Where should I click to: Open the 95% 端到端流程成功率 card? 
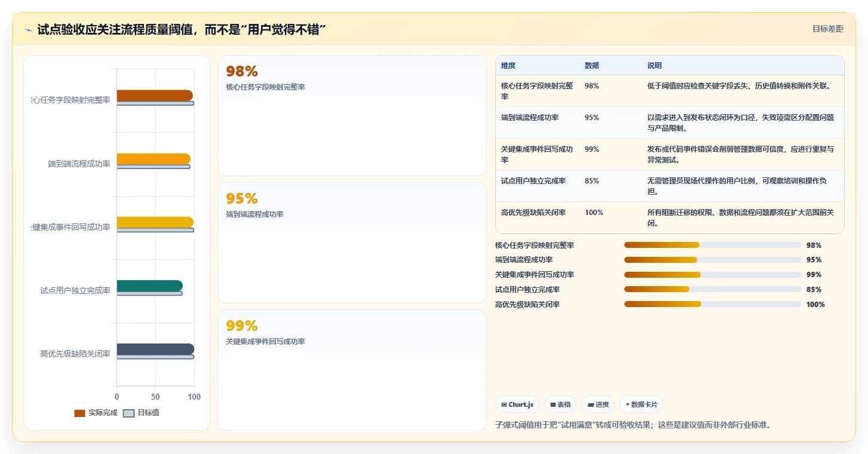(352, 243)
